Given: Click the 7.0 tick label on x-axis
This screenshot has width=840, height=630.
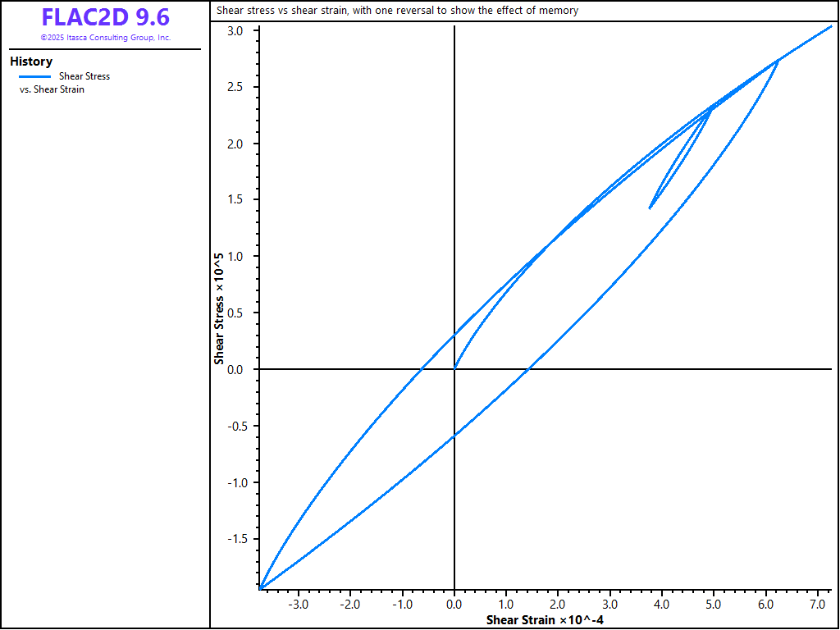Looking at the screenshot, I should click(x=817, y=605).
